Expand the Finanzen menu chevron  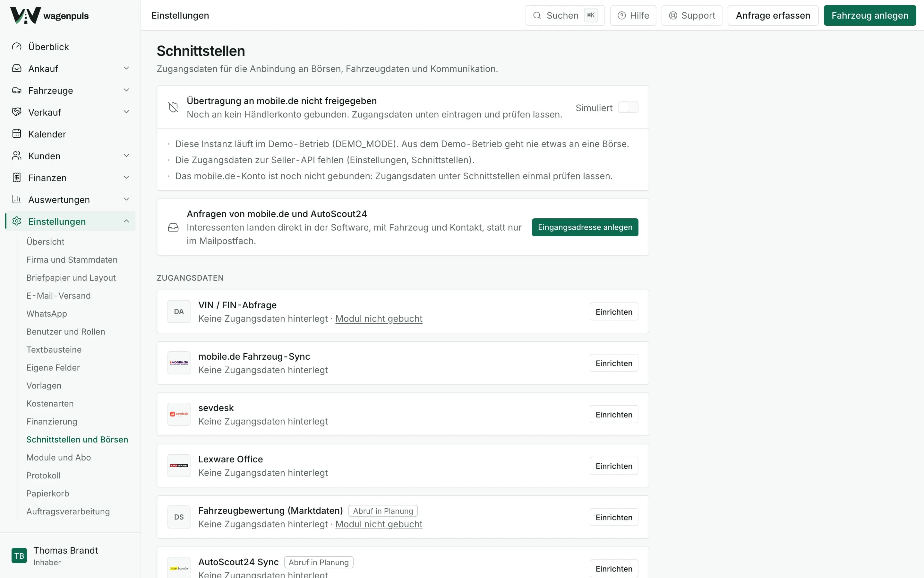pos(126,177)
